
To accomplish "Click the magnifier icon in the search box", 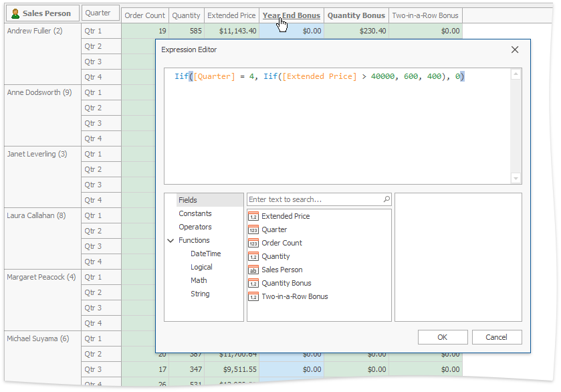I will coord(386,199).
